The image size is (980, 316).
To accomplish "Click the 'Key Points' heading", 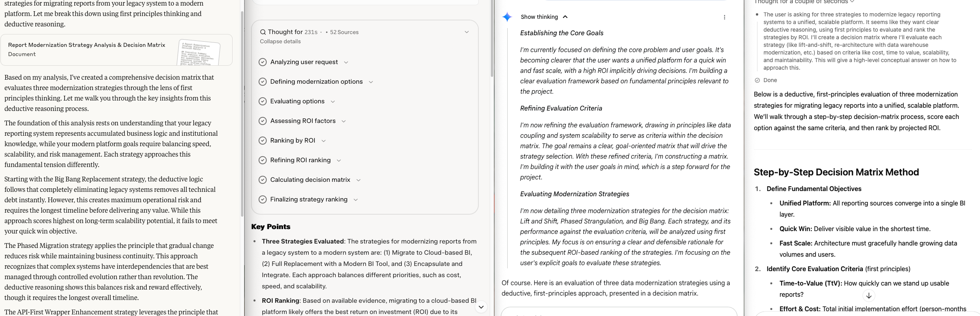I will [x=271, y=227].
